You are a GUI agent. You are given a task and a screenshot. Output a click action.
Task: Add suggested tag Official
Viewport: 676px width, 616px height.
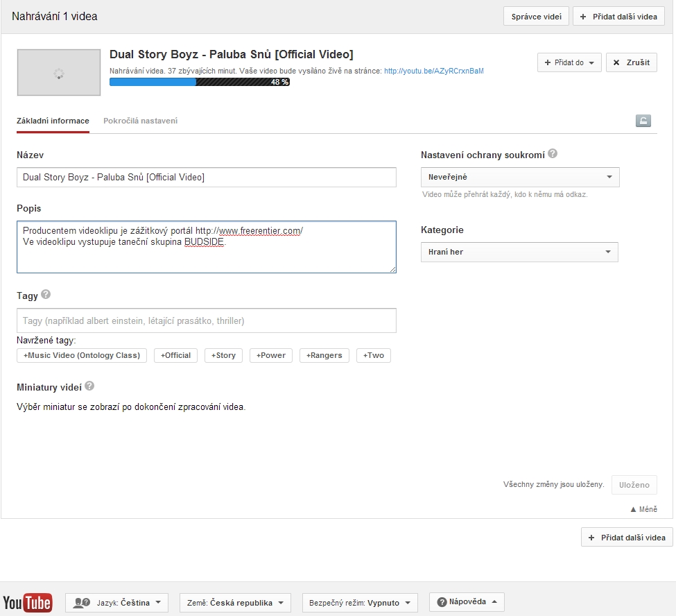coord(175,355)
